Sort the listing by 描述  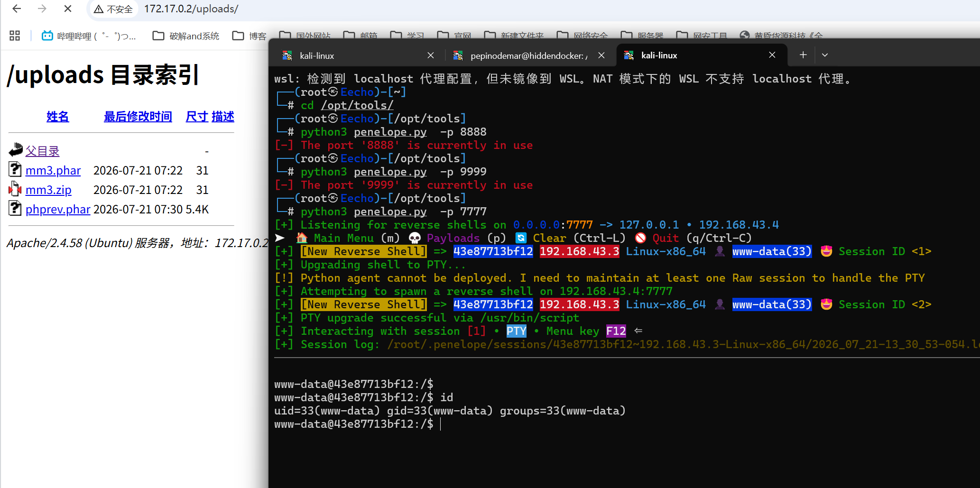tap(223, 117)
